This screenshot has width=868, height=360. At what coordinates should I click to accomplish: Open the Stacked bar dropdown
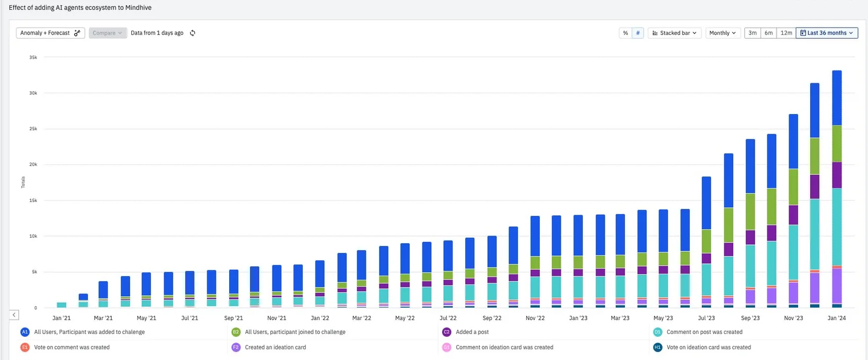click(x=675, y=32)
